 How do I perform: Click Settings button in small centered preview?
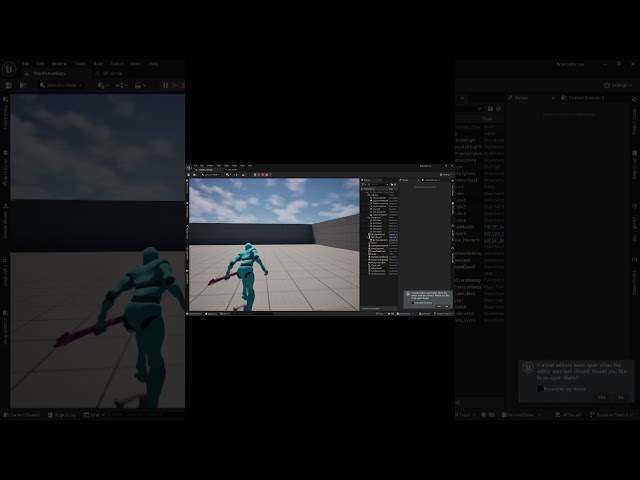coord(446,175)
